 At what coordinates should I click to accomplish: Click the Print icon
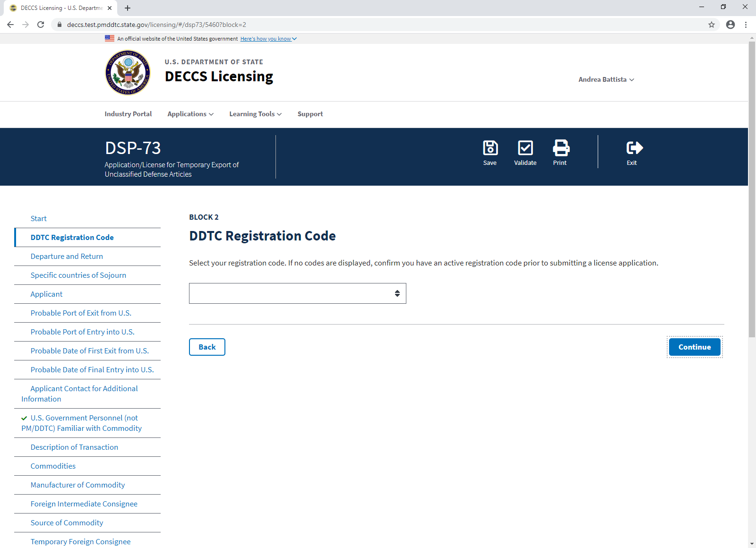[x=561, y=148]
